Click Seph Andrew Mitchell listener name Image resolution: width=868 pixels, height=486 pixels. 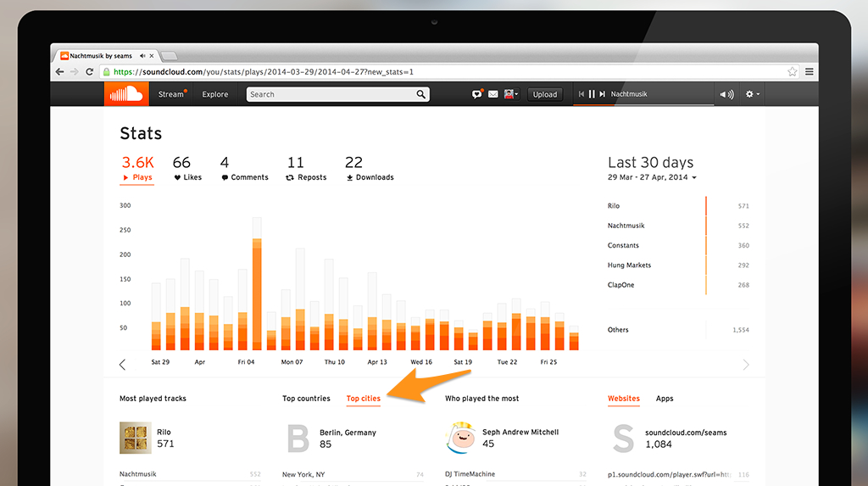520,433
